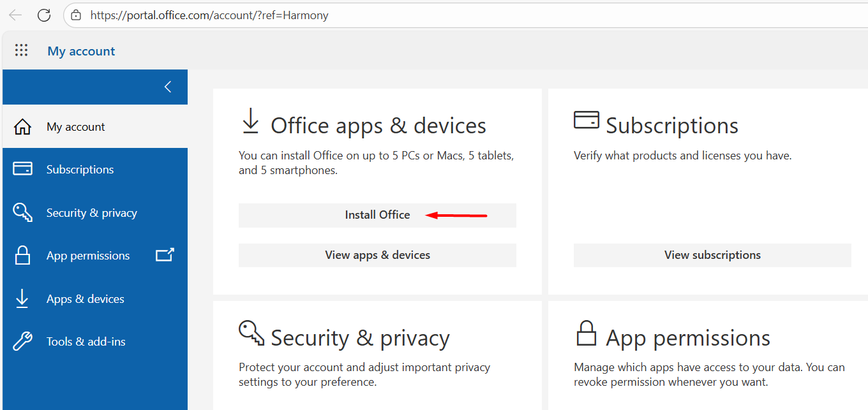Click the Tools & add-ins wrench icon

(22, 342)
